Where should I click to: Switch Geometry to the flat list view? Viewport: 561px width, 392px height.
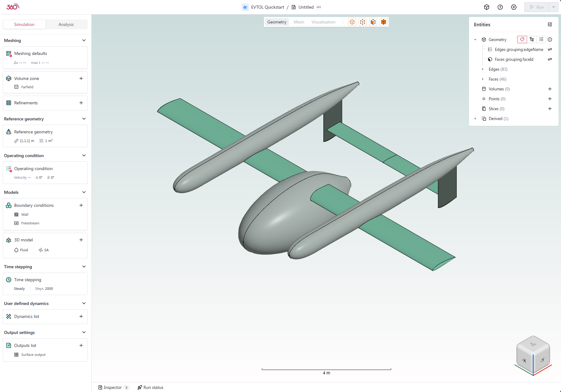click(541, 40)
